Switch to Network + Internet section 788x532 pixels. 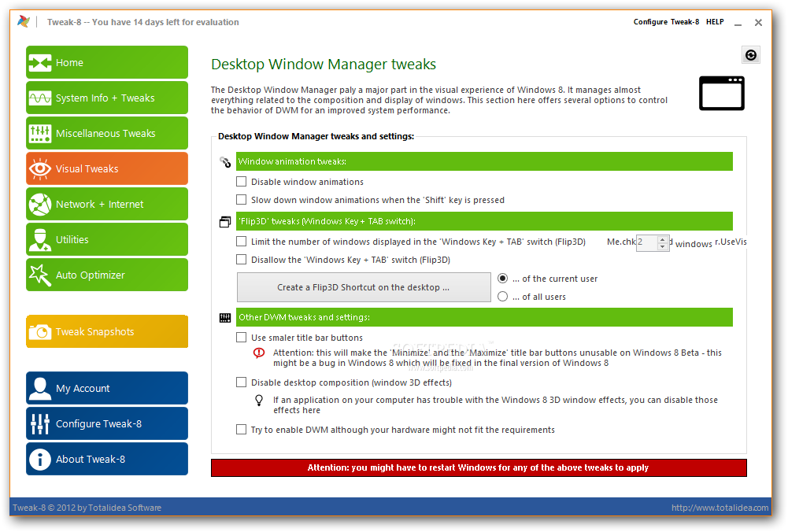pos(107,204)
